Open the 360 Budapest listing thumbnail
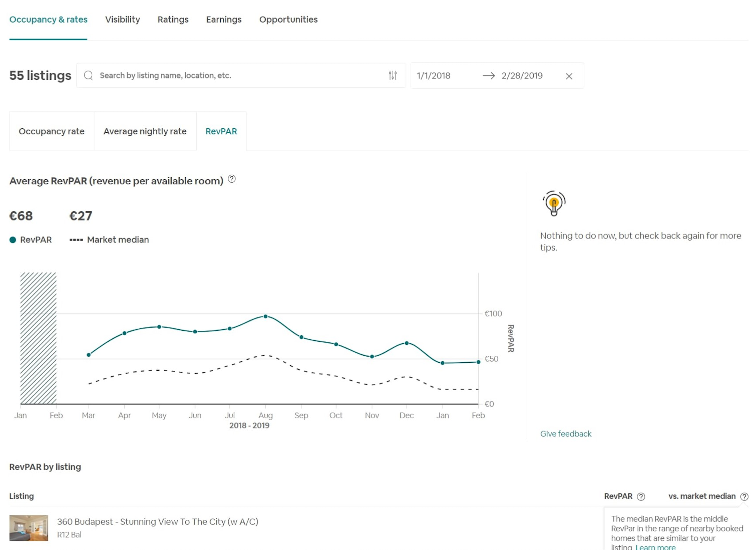Viewport: 756px width, 550px height. point(29,528)
